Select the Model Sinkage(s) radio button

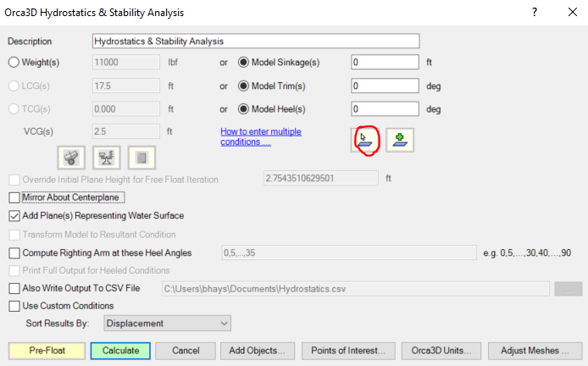[x=243, y=62]
